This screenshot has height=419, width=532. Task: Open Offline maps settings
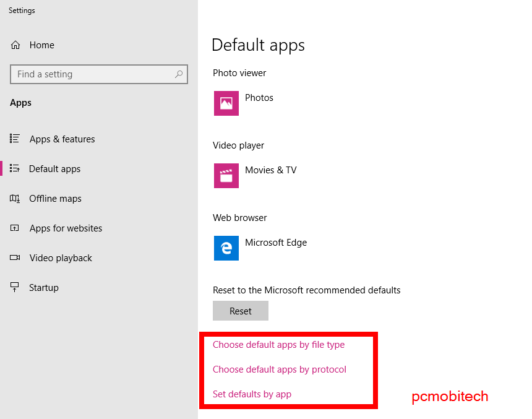pyautogui.click(x=55, y=199)
